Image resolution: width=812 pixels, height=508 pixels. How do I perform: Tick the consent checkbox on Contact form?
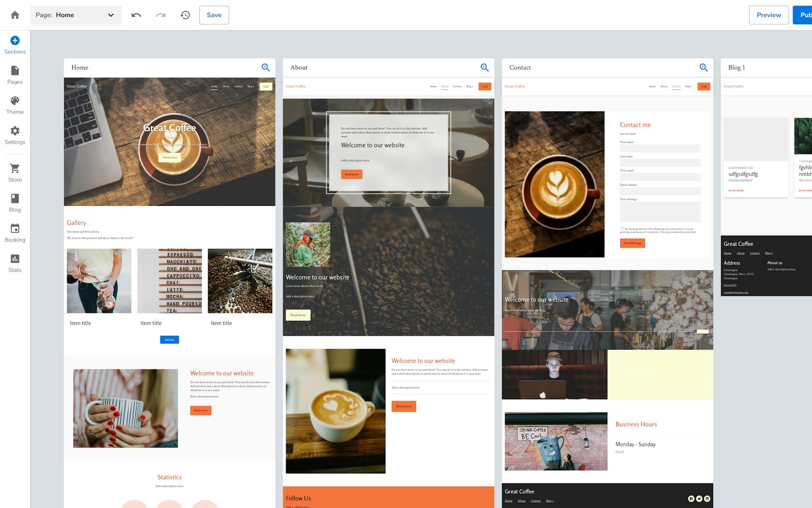(622, 228)
